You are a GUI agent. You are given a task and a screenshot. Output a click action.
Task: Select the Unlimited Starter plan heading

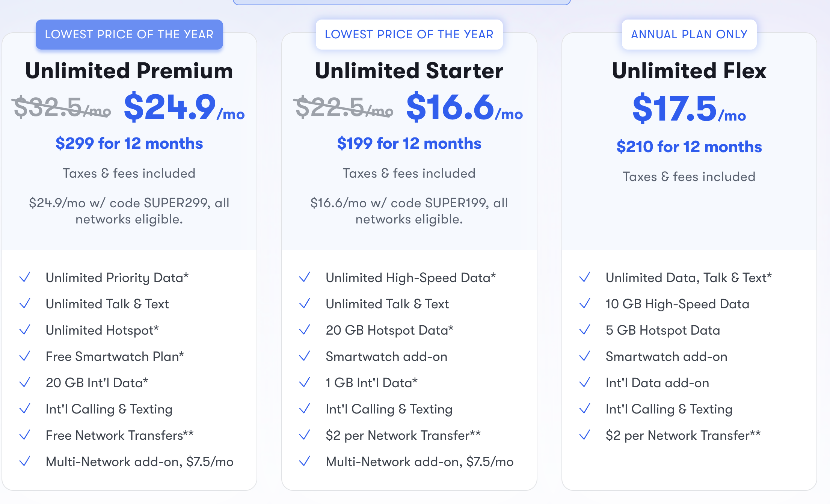pyautogui.click(x=409, y=71)
